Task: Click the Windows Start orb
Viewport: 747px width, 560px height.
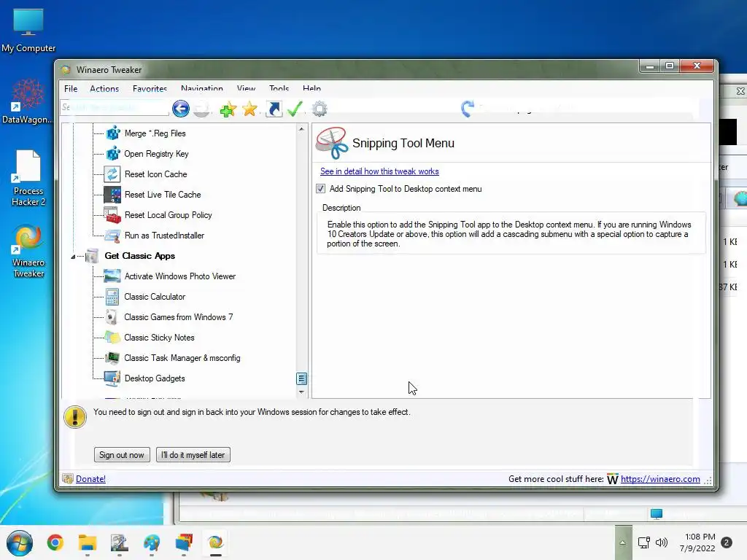Action: 20,542
